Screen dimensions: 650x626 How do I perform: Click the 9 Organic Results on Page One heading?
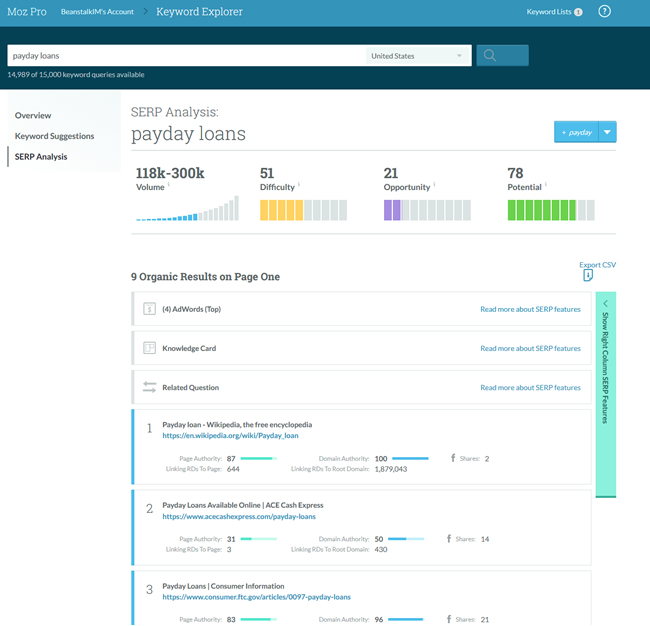pos(205,277)
